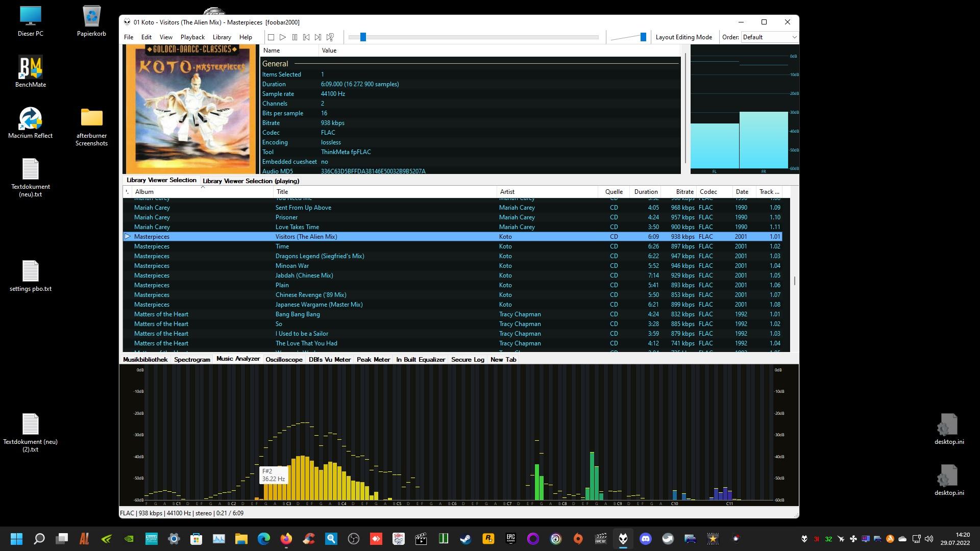The image size is (980, 551).
Task: Sort by the Duration column header
Action: click(x=646, y=192)
